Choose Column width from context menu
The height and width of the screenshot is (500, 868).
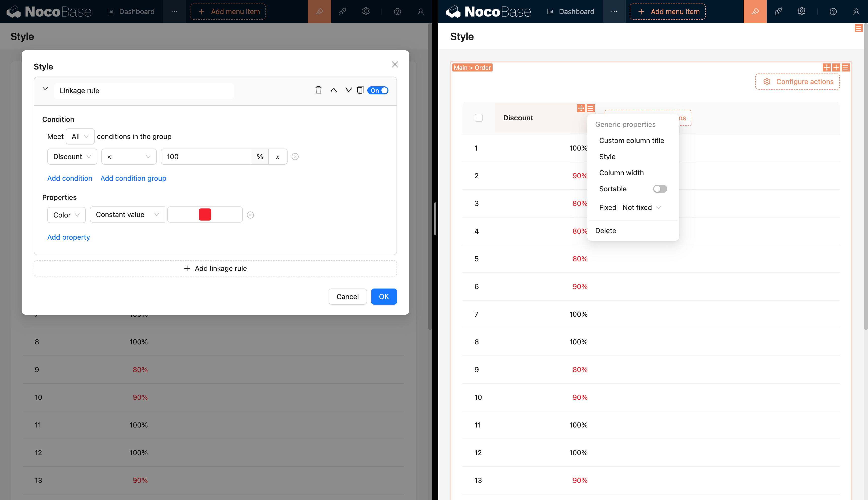click(x=621, y=173)
